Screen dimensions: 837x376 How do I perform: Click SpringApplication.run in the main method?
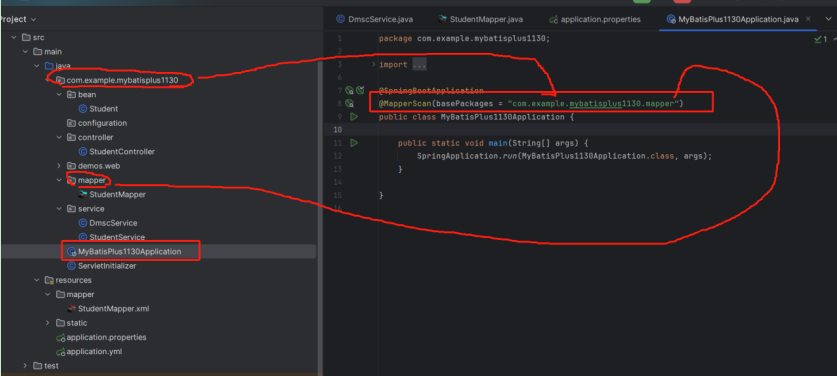click(x=467, y=156)
